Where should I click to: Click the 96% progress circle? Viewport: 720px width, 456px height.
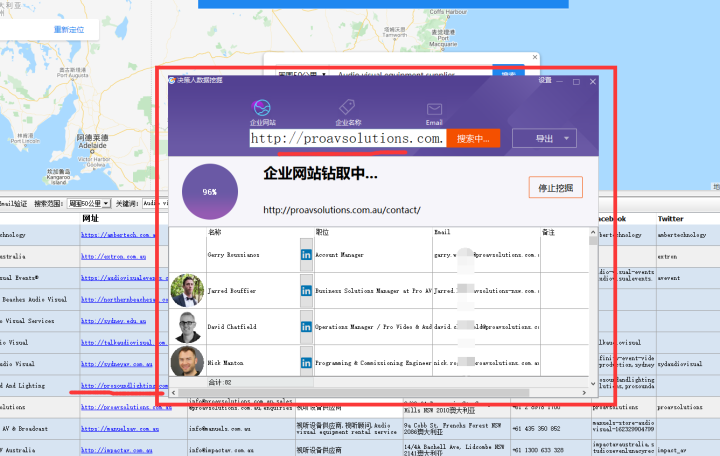(210, 191)
